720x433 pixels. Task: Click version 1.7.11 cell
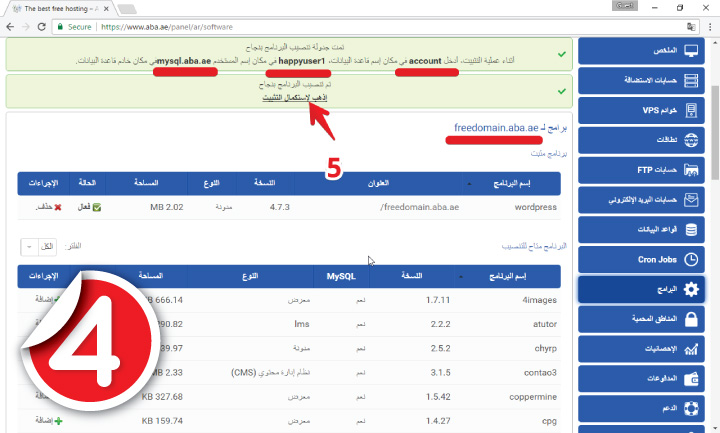[438, 300]
